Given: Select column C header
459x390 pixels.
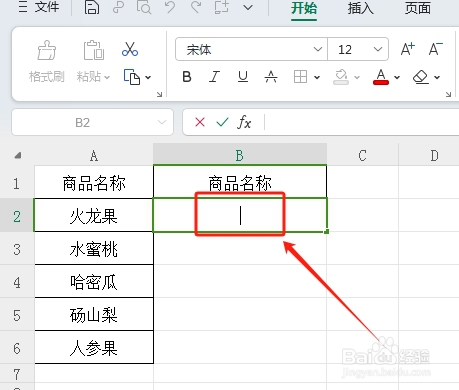Looking at the screenshot, I should [362, 155].
